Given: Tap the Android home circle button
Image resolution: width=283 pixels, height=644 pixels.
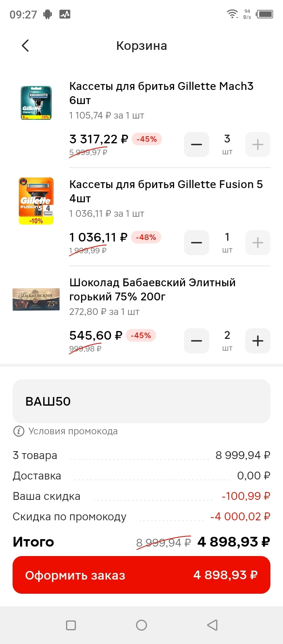Looking at the screenshot, I should tap(141, 625).
